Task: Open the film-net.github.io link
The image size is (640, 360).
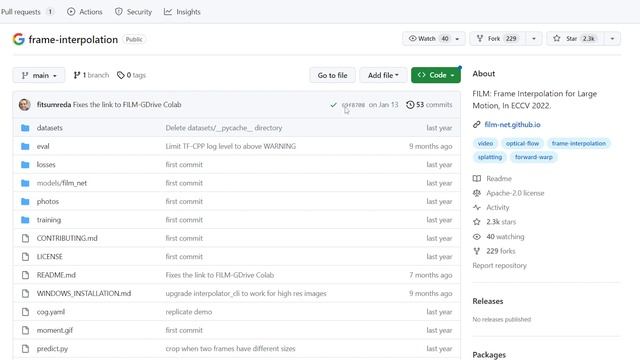Action: [512, 124]
